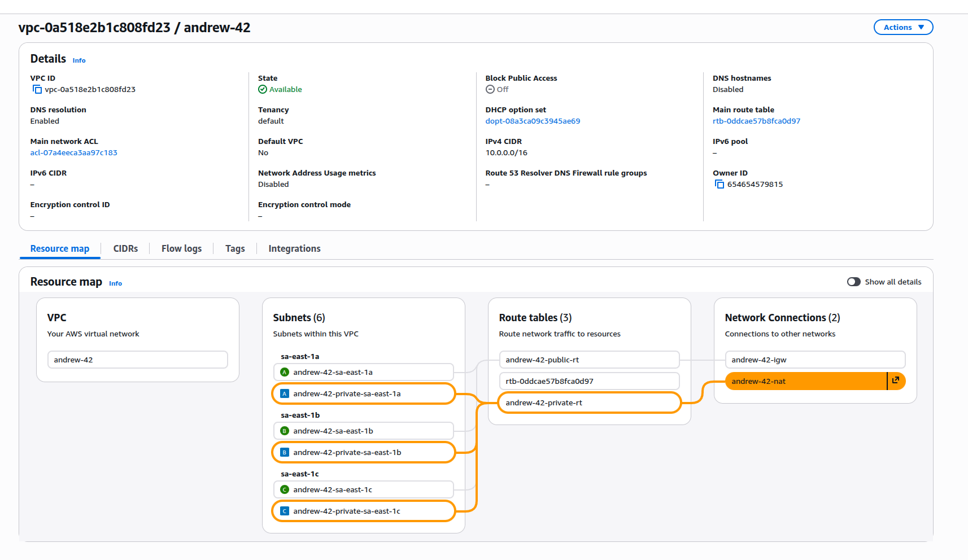Viewport: 968px width, 560px height.
Task: Click blue A icon for private-sa-east-1a subnet
Action: pyautogui.click(x=285, y=394)
